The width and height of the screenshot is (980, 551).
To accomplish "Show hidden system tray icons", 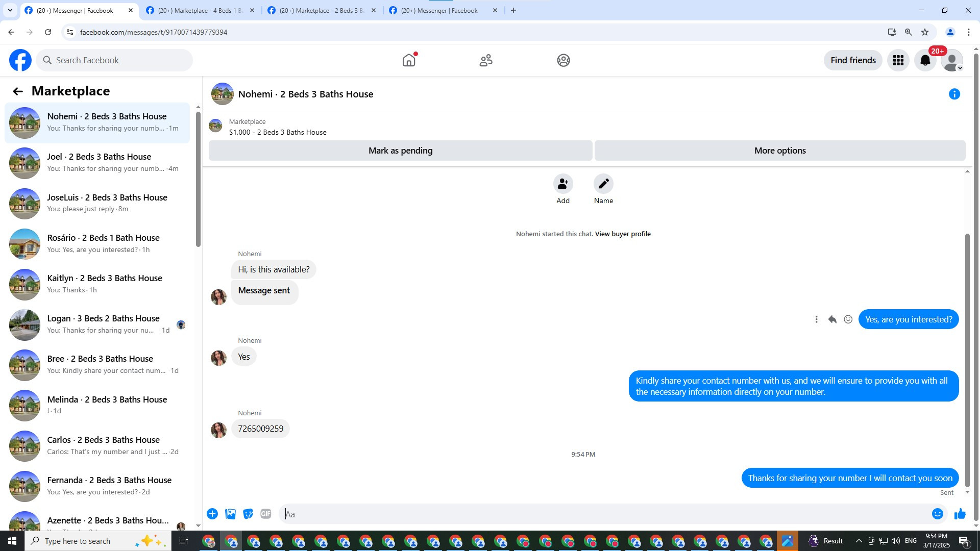I will coord(859,541).
